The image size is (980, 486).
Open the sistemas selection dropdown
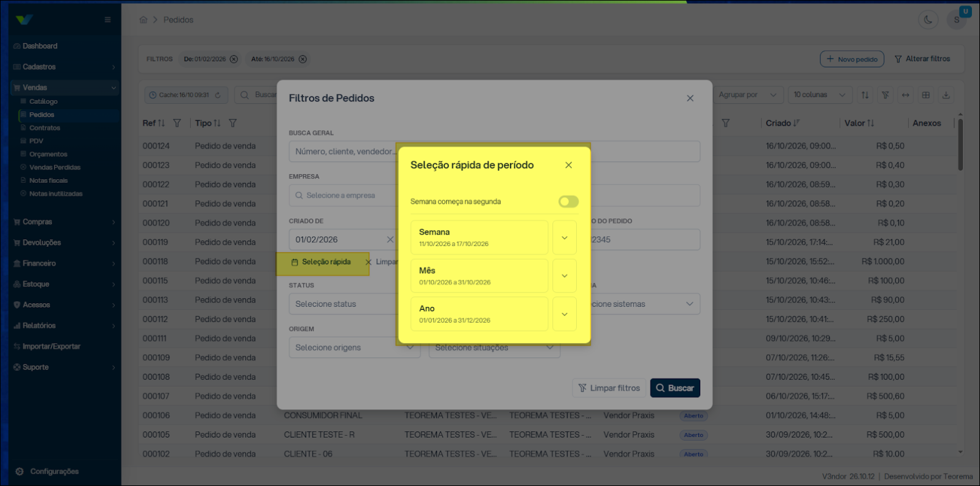[x=644, y=304]
